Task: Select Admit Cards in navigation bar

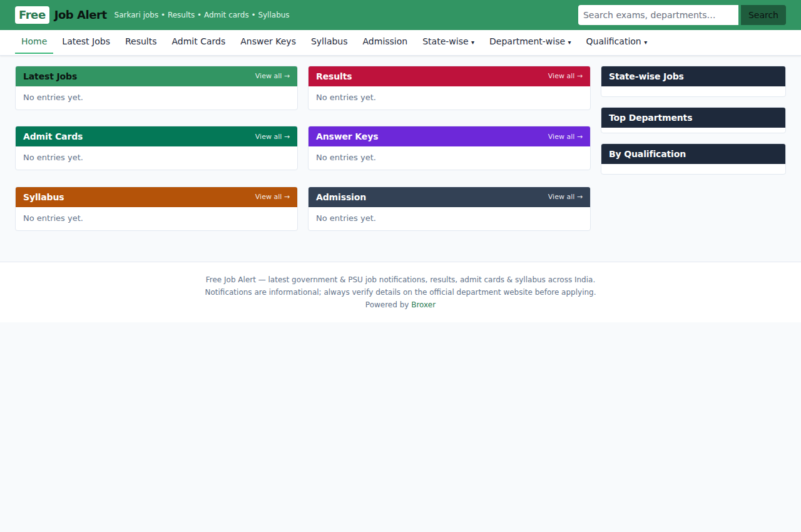Action: tap(198, 41)
